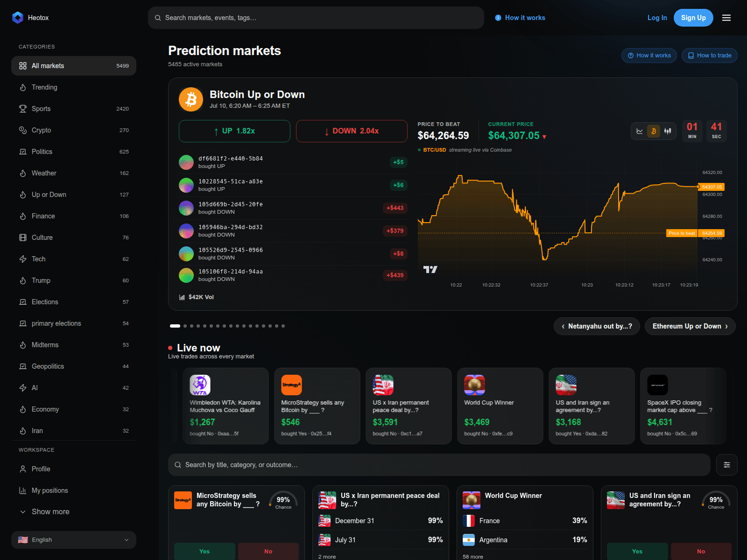The height and width of the screenshot is (560, 747).
Task: Go to the second carousel dot
Action: pos(185,326)
